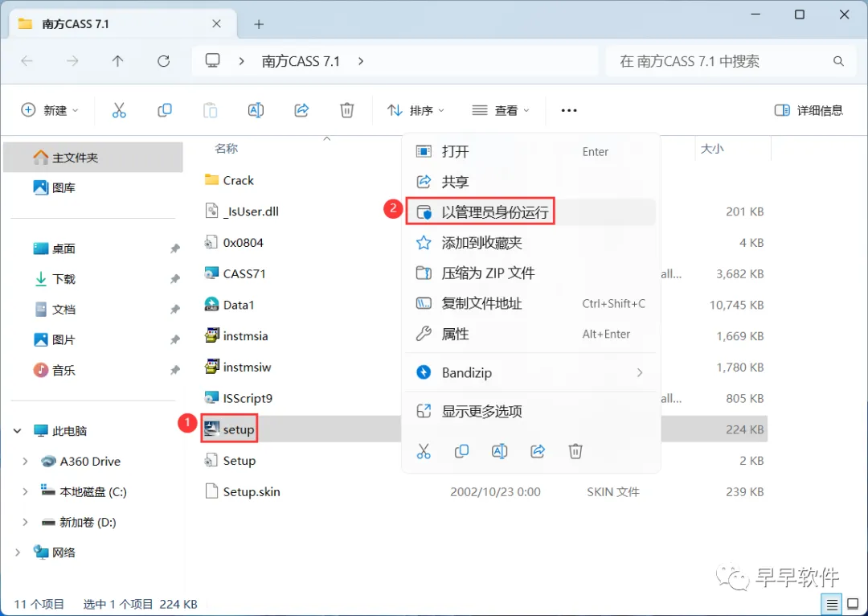Click the context menu Share icon

pyautogui.click(x=538, y=451)
